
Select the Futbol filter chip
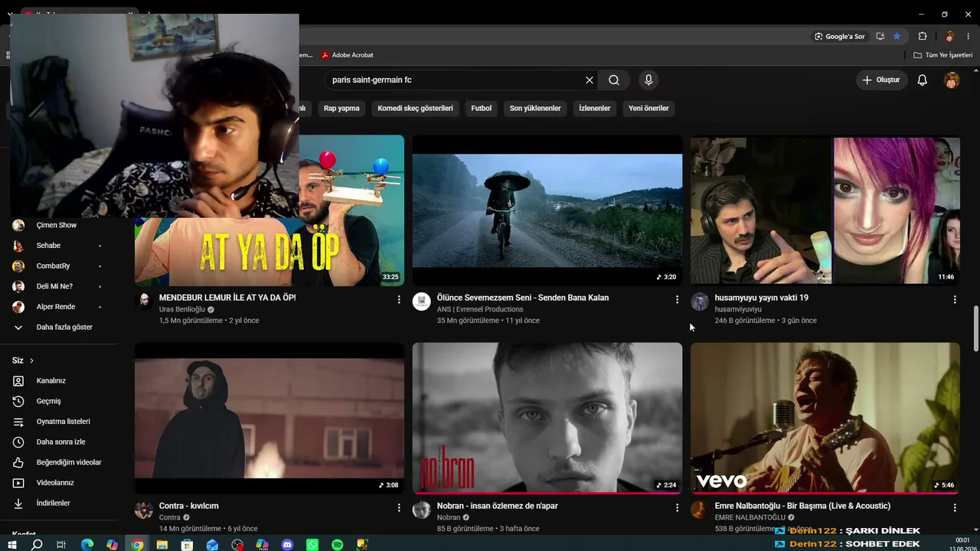tap(482, 108)
